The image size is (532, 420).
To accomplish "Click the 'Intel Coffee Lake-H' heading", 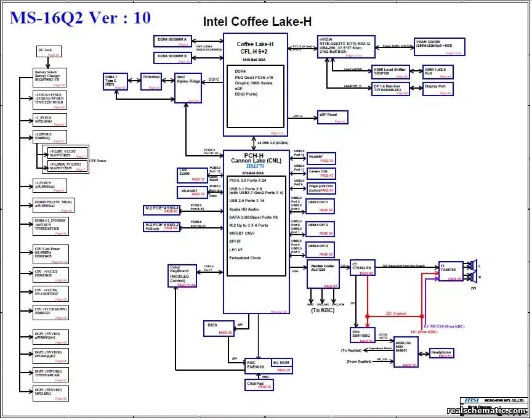I will coord(257,22).
